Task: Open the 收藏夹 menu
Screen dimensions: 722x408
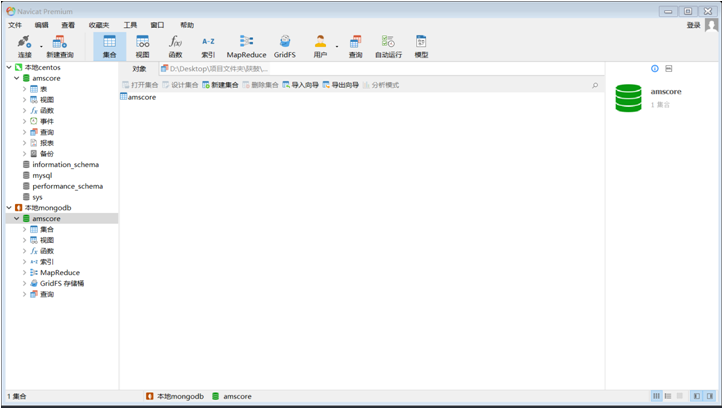Action: click(99, 25)
